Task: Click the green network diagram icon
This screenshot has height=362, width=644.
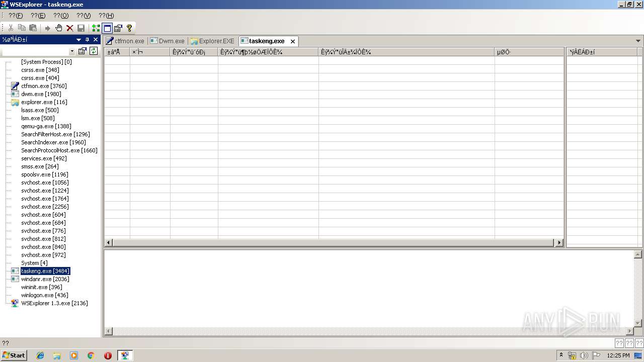Action: (x=96, y=28)
